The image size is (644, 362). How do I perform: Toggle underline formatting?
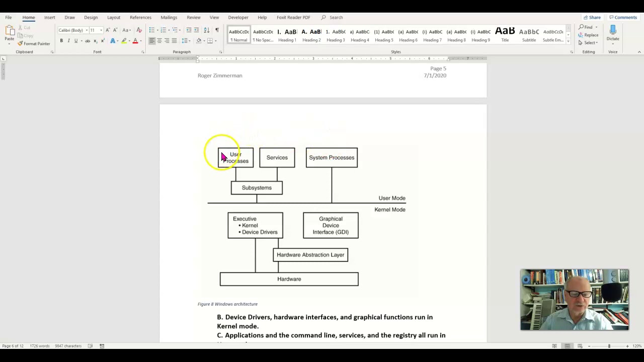pos(76,41)
